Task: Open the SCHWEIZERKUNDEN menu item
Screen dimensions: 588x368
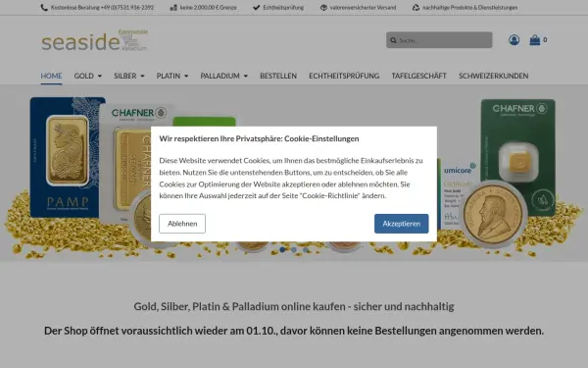Action: pos(494,76)
